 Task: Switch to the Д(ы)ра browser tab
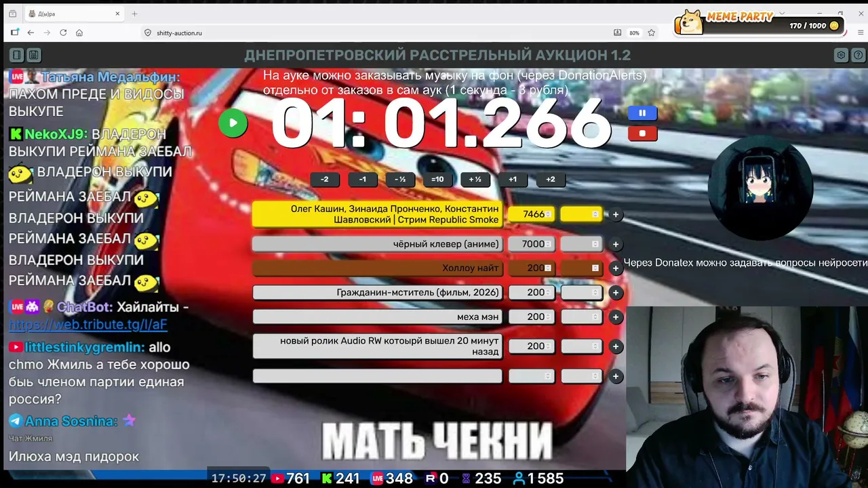(x=73, y=14)
